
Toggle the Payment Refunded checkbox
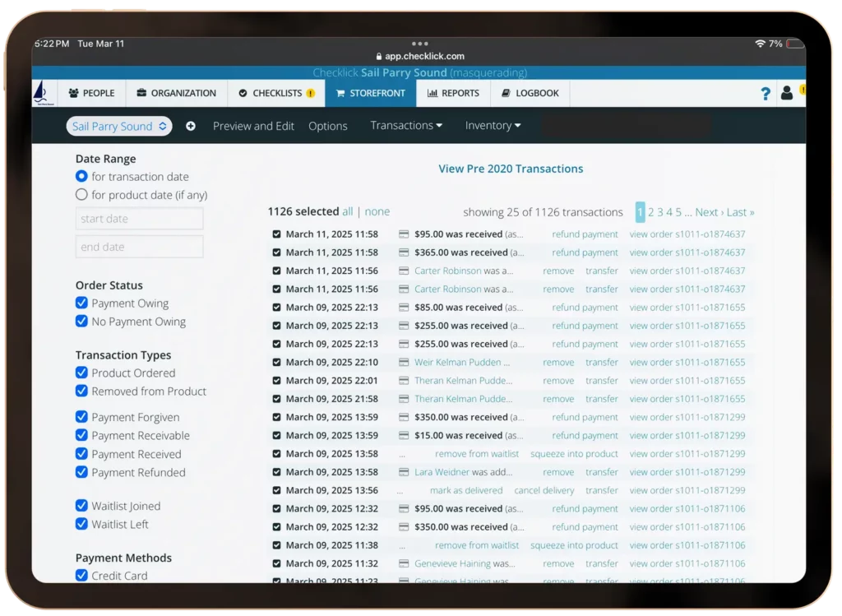pos(81,472)
